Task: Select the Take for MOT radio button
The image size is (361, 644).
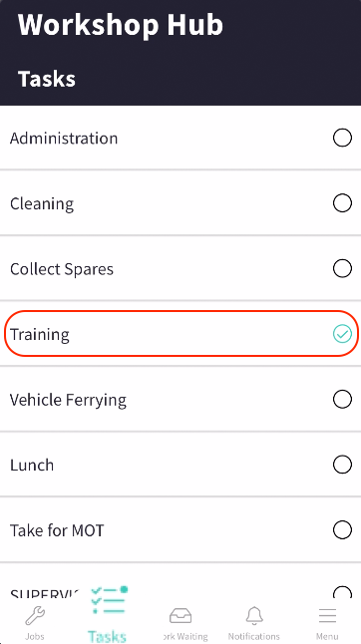Action: point(342,529)
